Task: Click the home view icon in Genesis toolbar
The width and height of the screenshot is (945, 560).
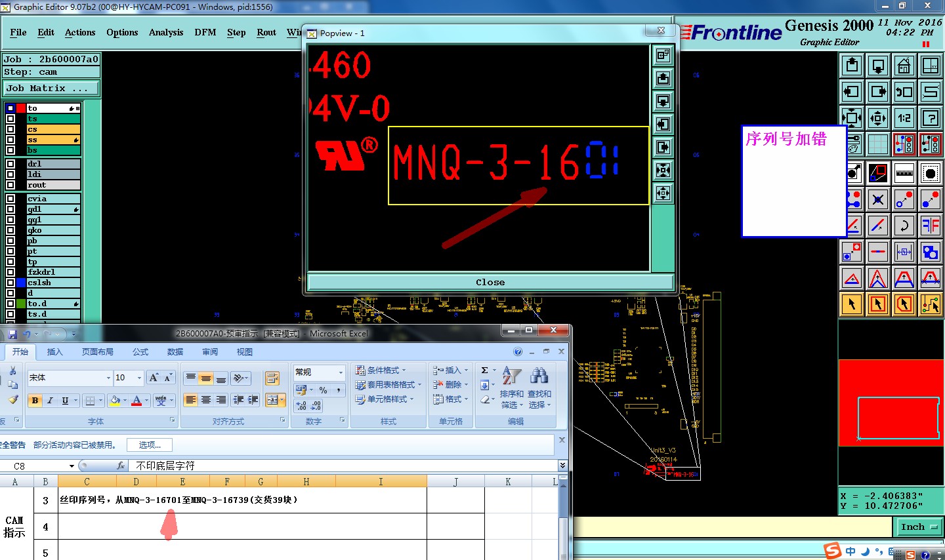Action: [904, 66]
